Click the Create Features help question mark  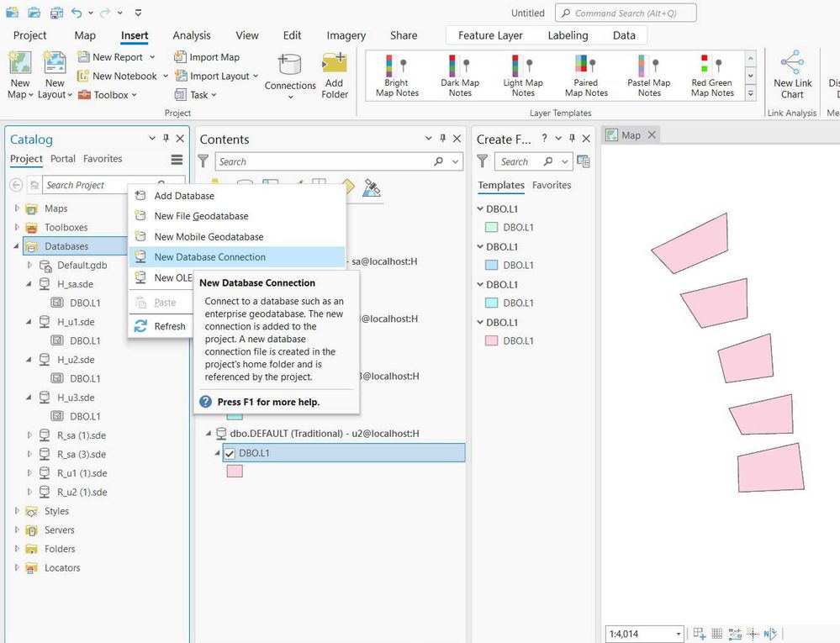tap(544, 138)
